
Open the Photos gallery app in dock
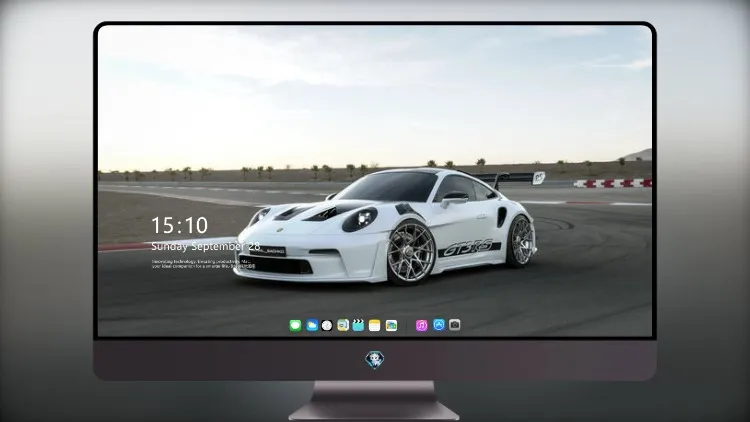391,325
